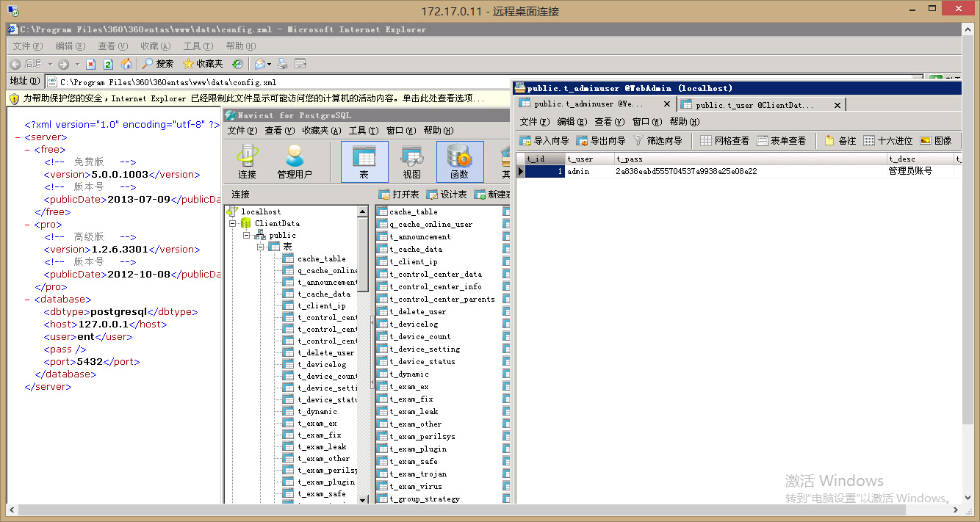Click the IE Stop loading icon
Viewport: 980px width, 522px height.
coord(91,64)
